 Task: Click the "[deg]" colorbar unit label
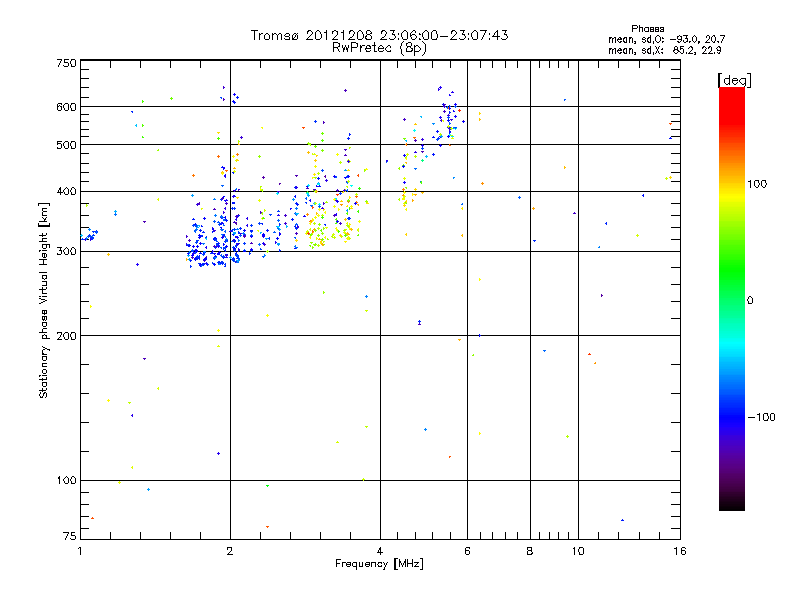pyautogui.click(x=735, y=79)
